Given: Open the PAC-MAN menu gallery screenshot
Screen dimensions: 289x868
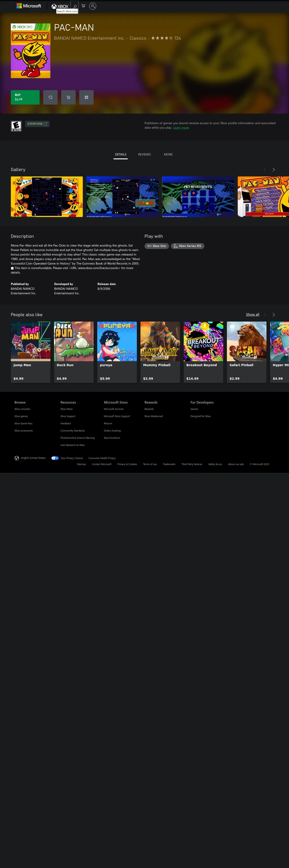Looking at the screenshot, I should click(x=263, y=197).
